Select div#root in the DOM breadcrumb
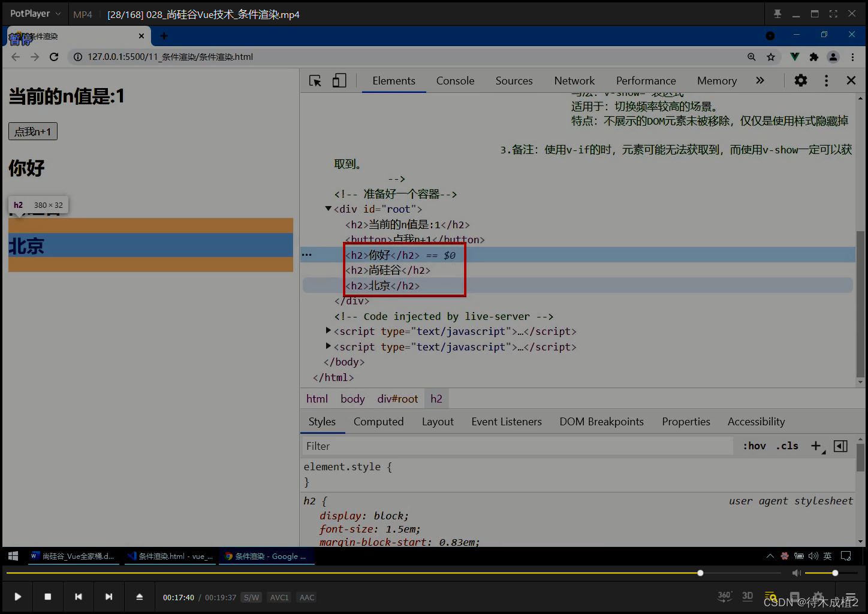868x614 pixels. (x=397, y=399)
